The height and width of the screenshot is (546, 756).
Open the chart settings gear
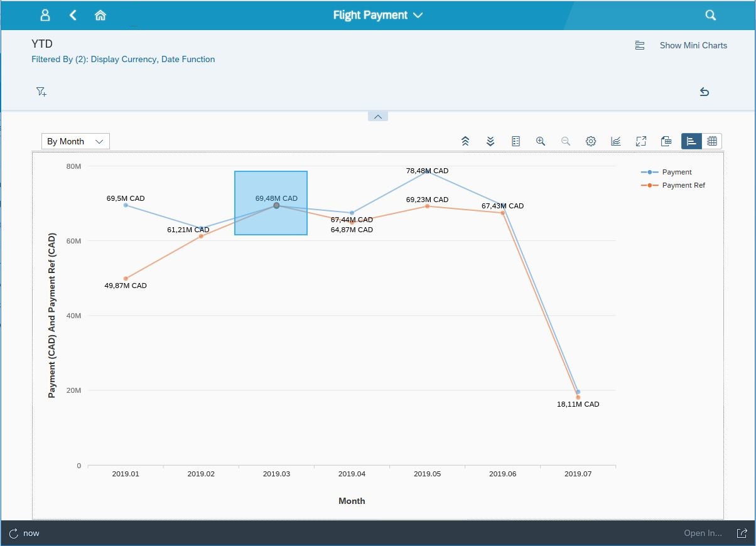coord(591,141)
